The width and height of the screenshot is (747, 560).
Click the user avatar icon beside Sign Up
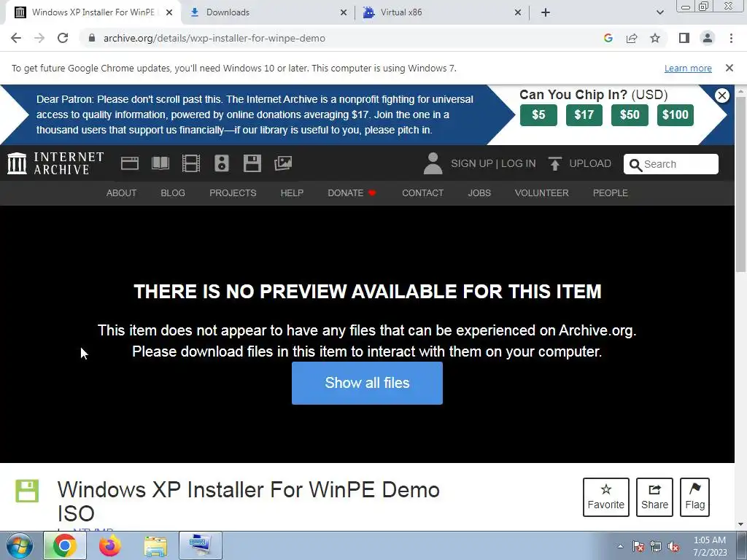pos(433,163)
